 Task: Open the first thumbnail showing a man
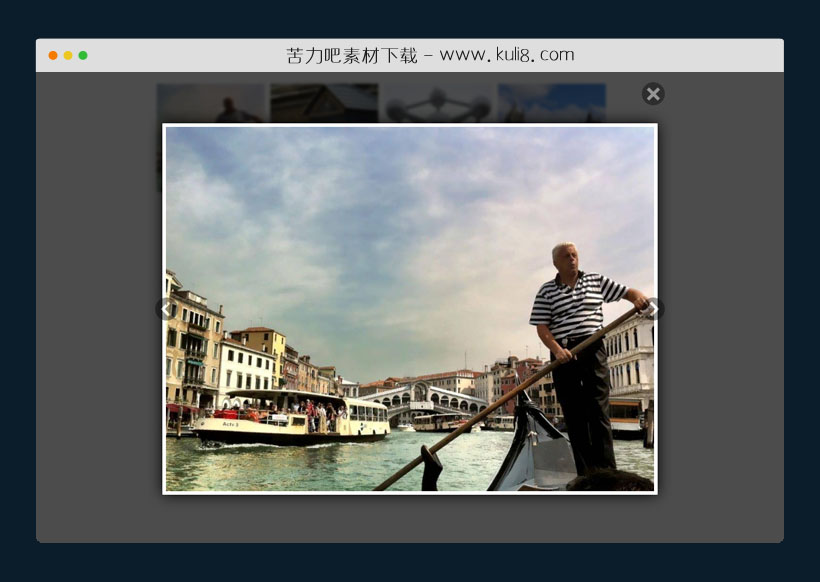pyautogui.click(x=212, y=103)
